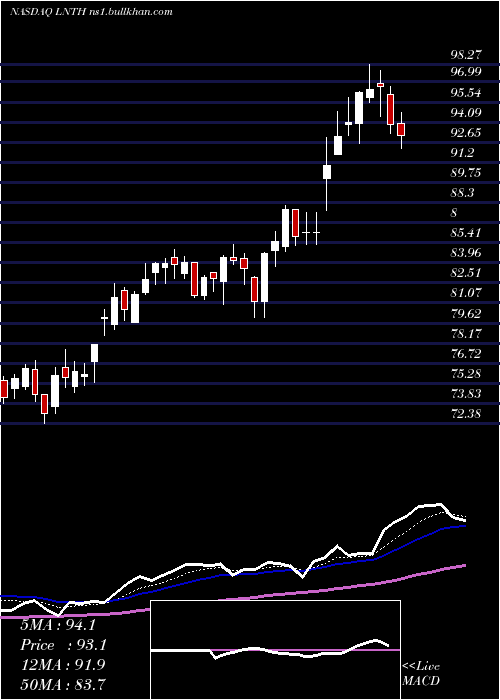Click the 94.09 price level label
500x700 pixels.
pyautogui.click(x=466, y=112)
